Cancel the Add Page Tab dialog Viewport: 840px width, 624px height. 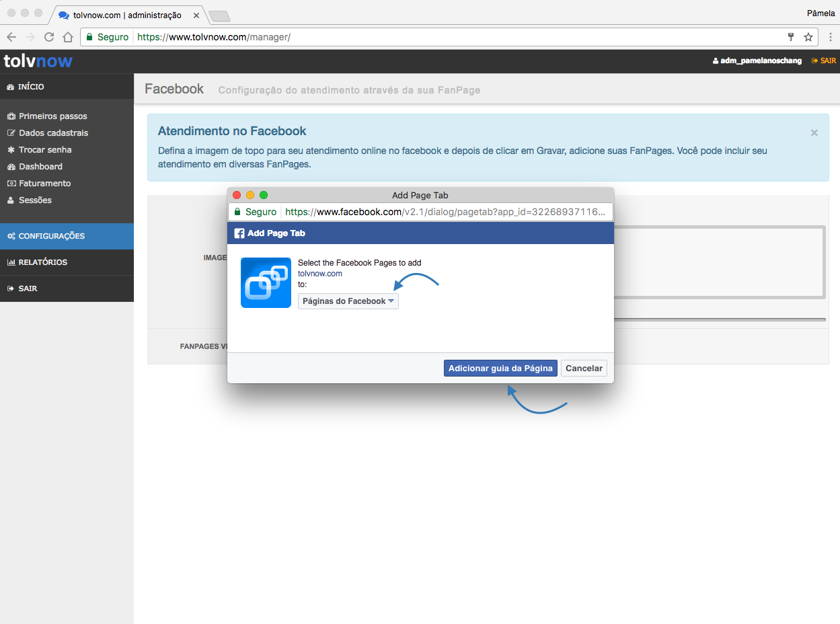pos(584,368)
